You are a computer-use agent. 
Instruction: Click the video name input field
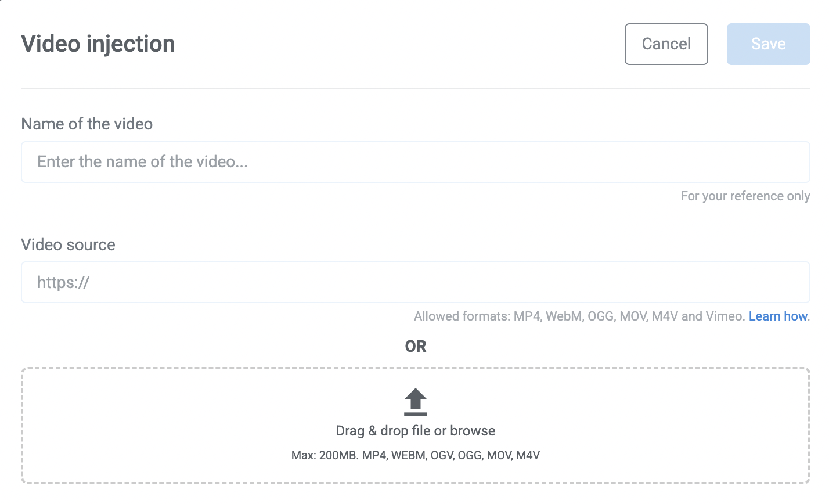coord(415,162)
